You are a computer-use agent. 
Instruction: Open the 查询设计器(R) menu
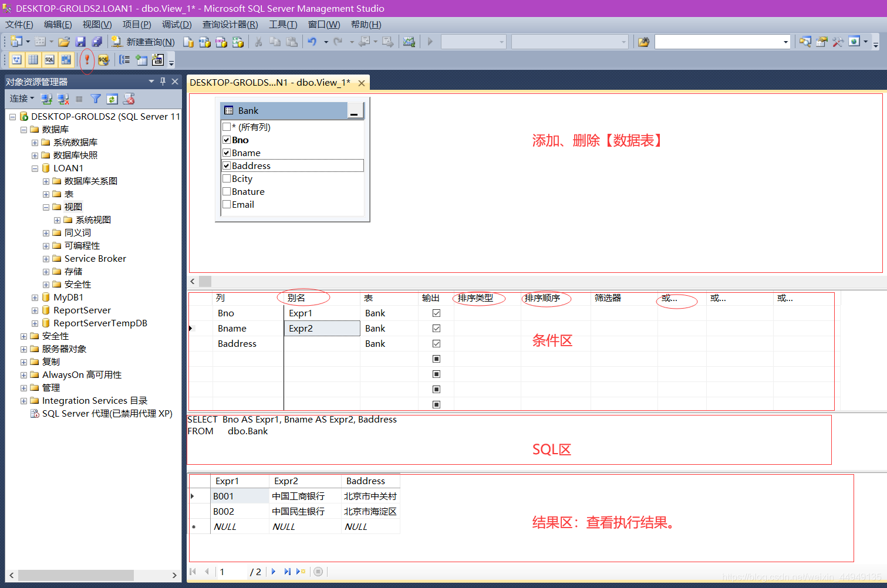(230, 24)
